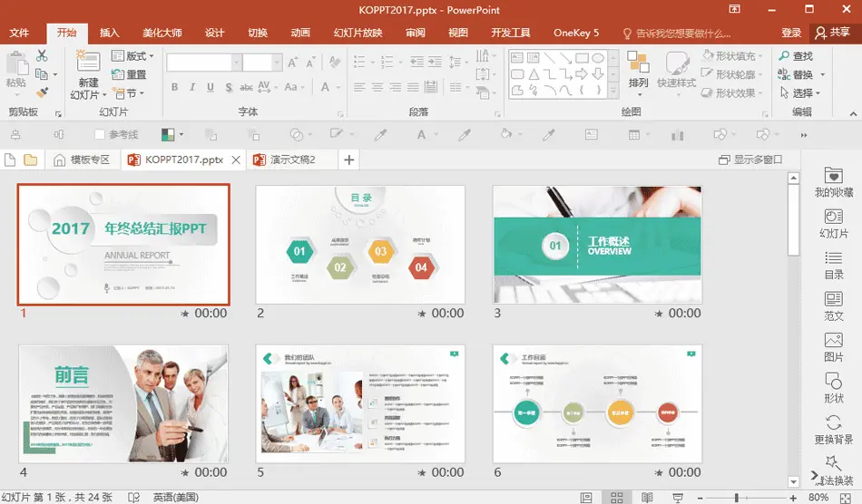Switch to the 美化大师 tab
This screenshot has height=504, width=862.
coord(162,33)
